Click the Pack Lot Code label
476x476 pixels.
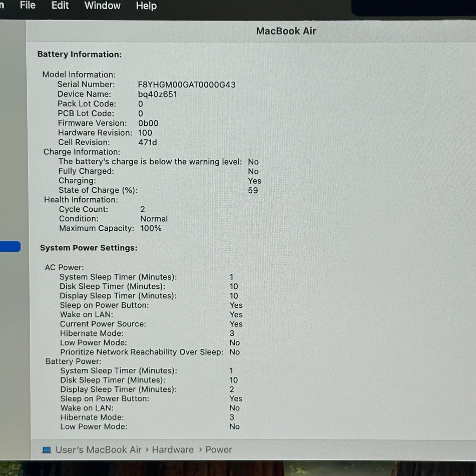tap(87, 104)
